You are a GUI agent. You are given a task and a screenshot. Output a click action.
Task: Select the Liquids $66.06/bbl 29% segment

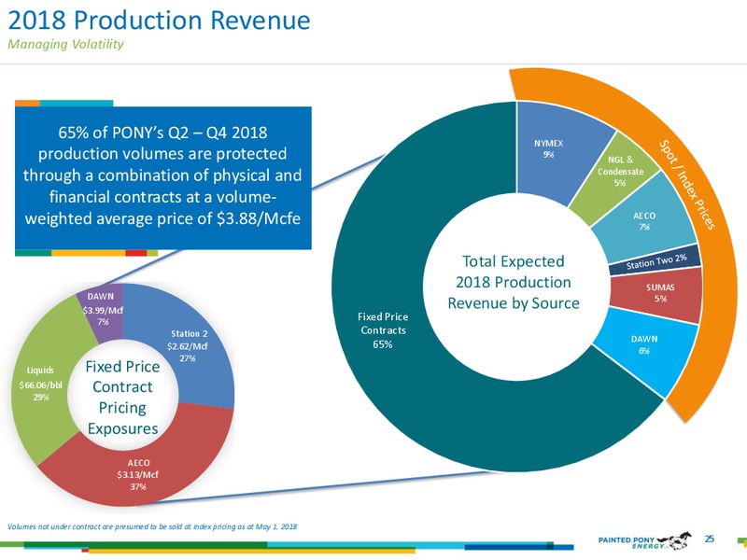tap(40, 384)
